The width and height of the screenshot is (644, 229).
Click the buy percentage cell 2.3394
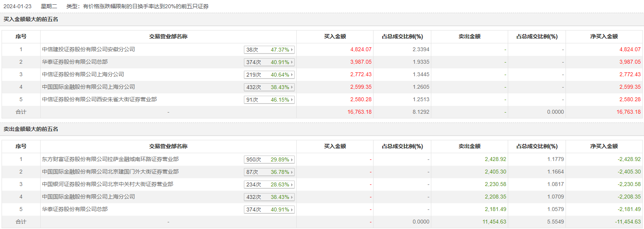pos(421,49)
